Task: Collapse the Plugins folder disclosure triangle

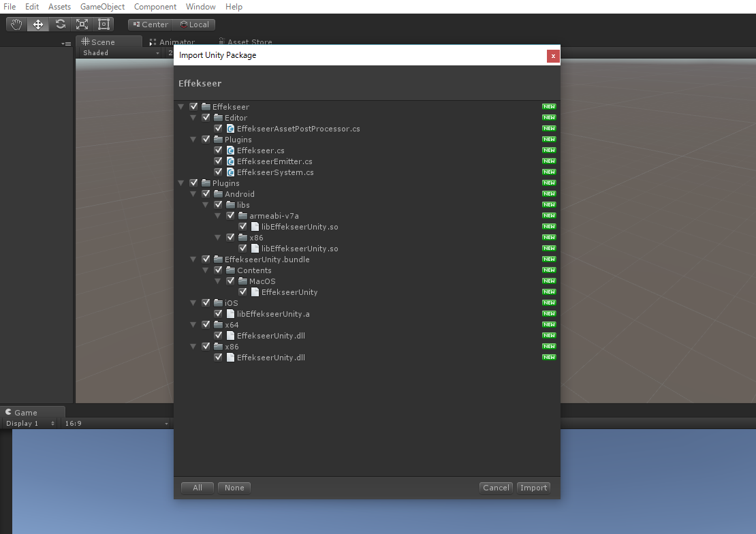Action: coord(181,183)
